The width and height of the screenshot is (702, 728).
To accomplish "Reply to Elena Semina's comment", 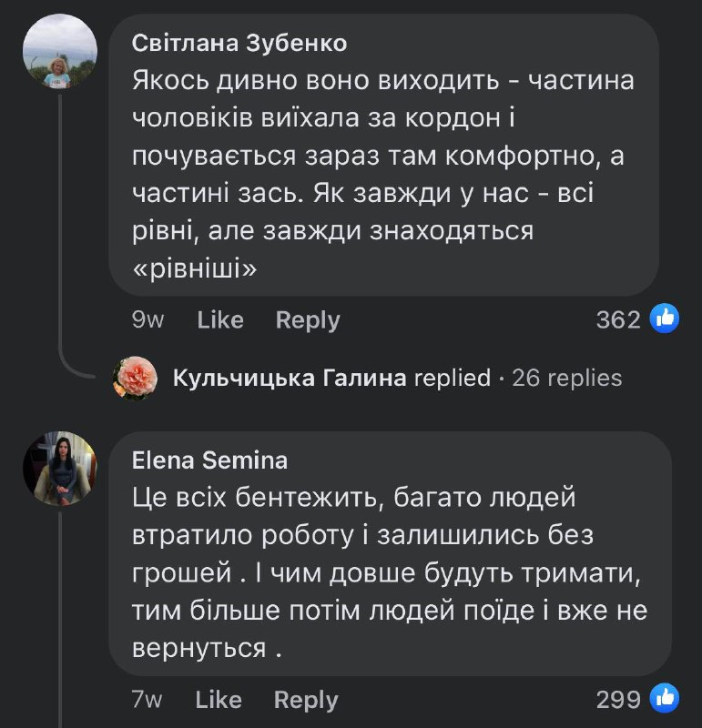I will pos(306,700).
